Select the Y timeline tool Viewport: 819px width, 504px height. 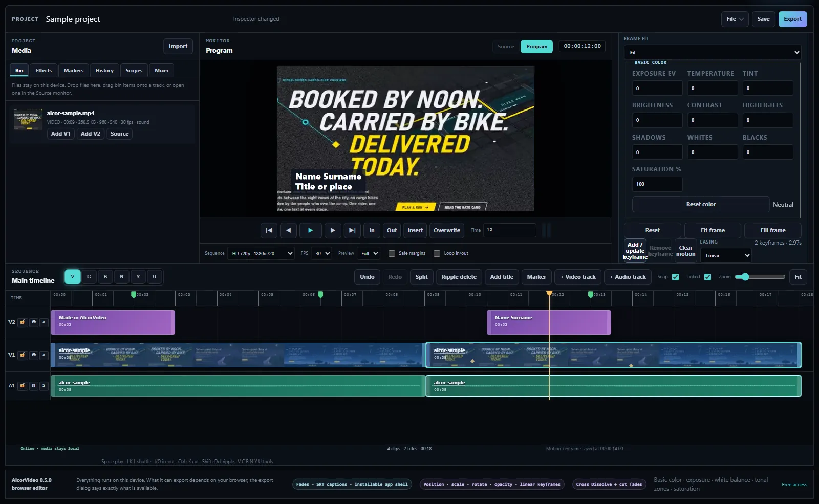point(138,277)
